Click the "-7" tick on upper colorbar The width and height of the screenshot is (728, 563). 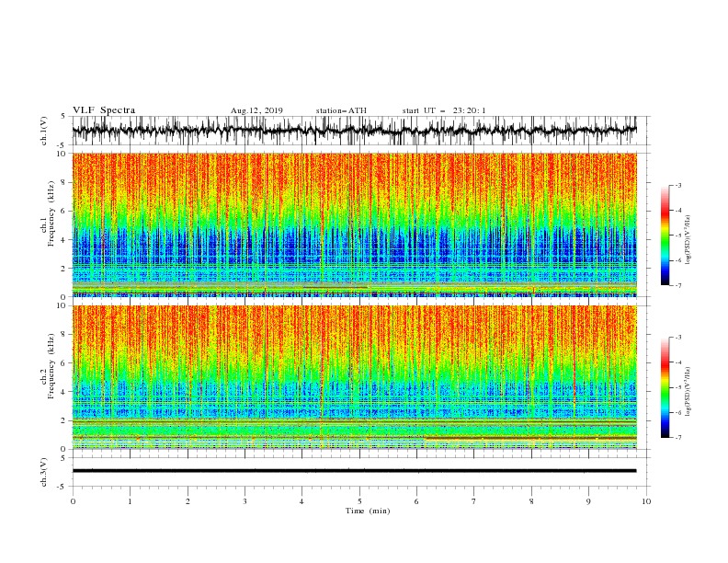pyautogui.click(x=677, y=285)
